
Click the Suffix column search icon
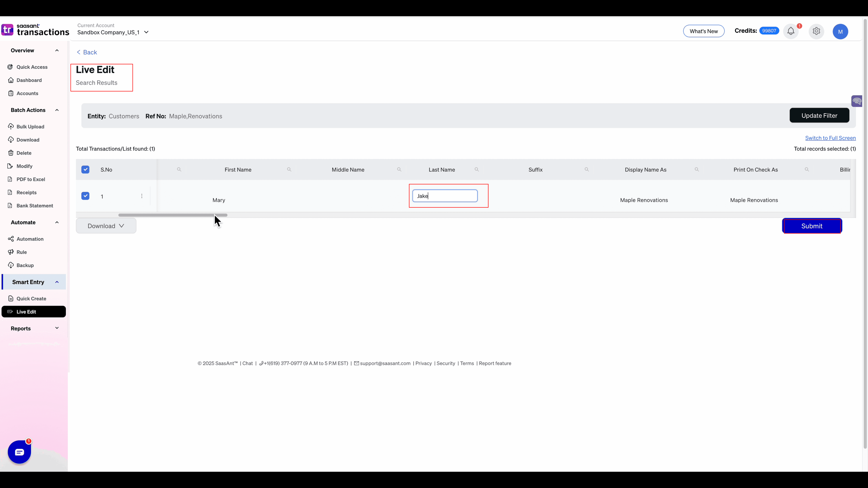[587, 169]
